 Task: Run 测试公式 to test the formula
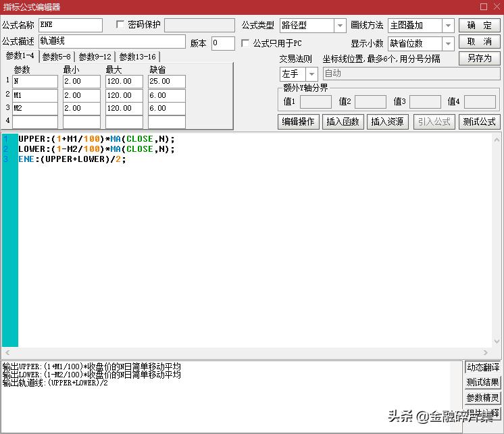pos(478,121)
